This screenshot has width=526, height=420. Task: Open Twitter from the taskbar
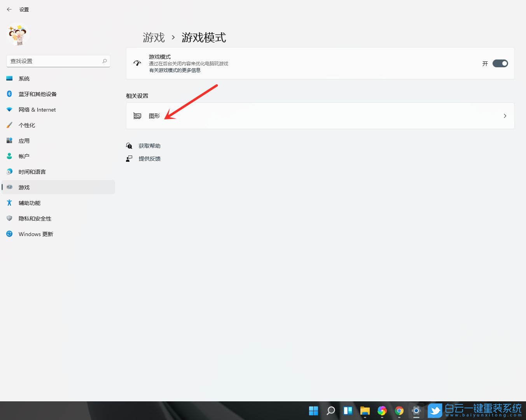pos(435,411)
